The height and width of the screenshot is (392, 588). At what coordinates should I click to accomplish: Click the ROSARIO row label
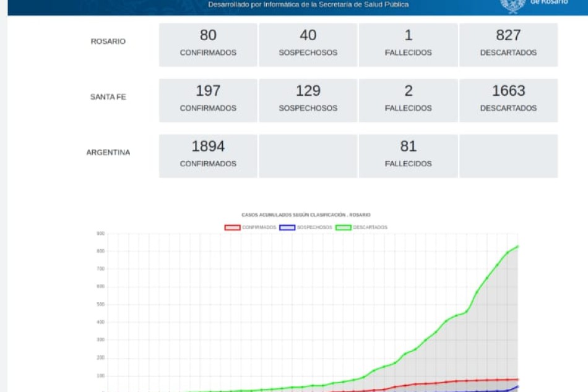pyautogui.click(x=108, y=41)
